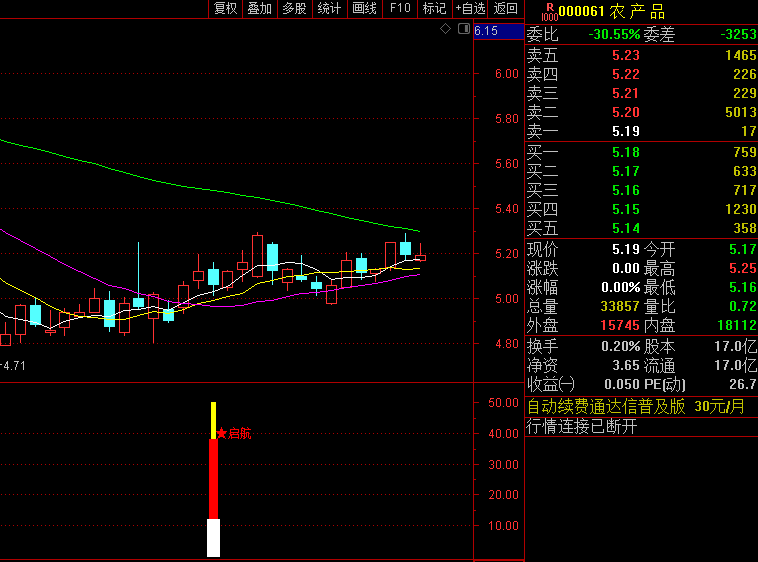Click 最高 value 5.25

743,268
